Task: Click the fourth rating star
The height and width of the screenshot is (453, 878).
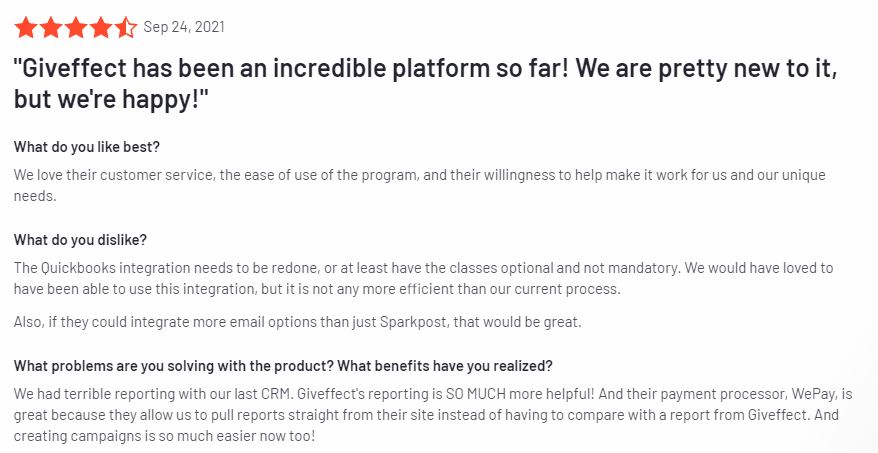Action: pos(101,27)
